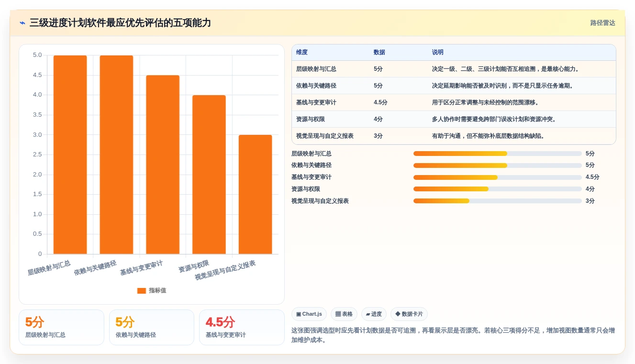Click the description starting with 决定延期影响
Viewport: 635px width, 364px height.
(503, 86)
